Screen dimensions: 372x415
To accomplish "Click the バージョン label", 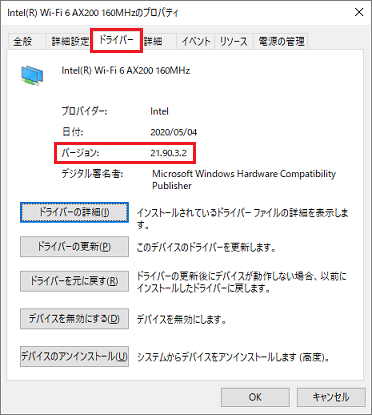I will coord(80,153).
